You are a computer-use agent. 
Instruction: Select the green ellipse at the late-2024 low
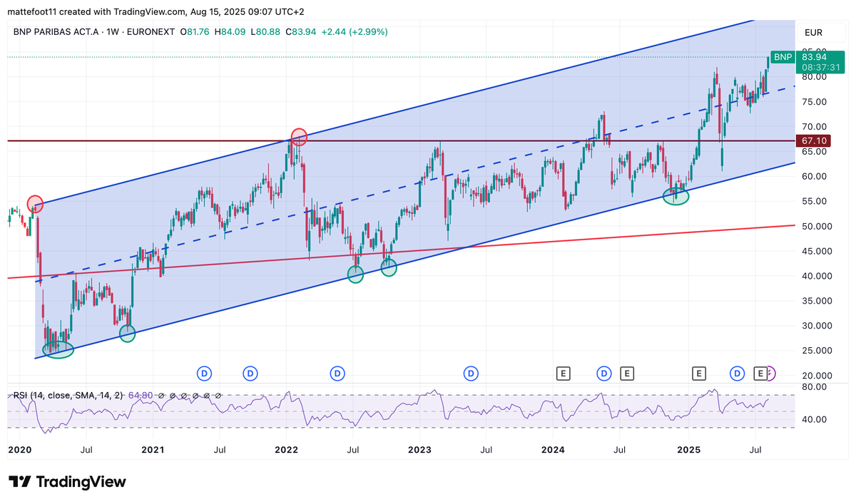tap(676, 195)
